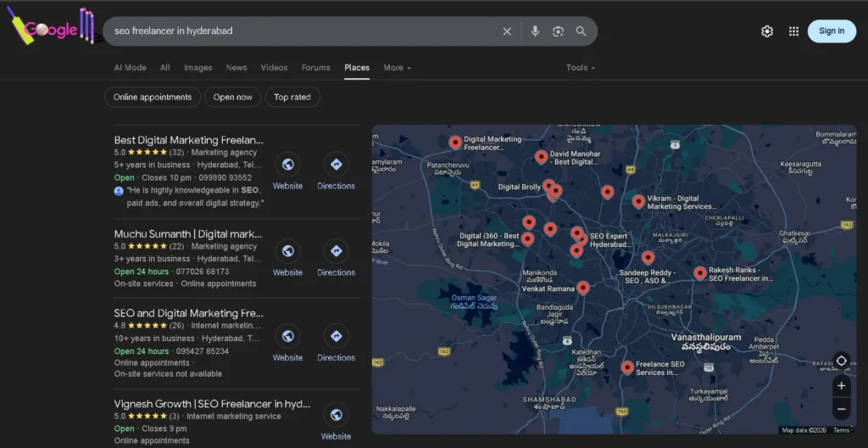Switch to the Images tab
The height and width of the screenshot is (448, 868).
[x=198, y=68]
